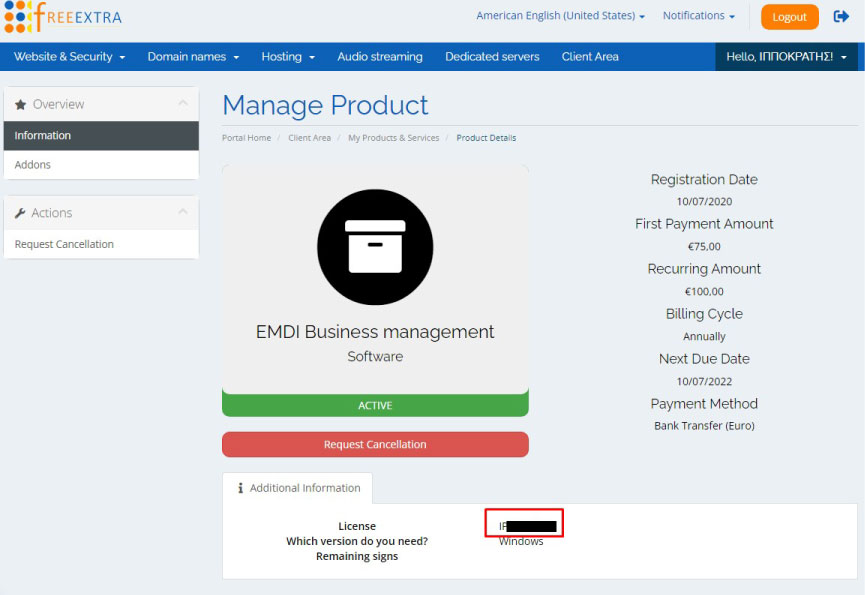Click the product archive box icon
865x595 pixels.
point(375,247)
